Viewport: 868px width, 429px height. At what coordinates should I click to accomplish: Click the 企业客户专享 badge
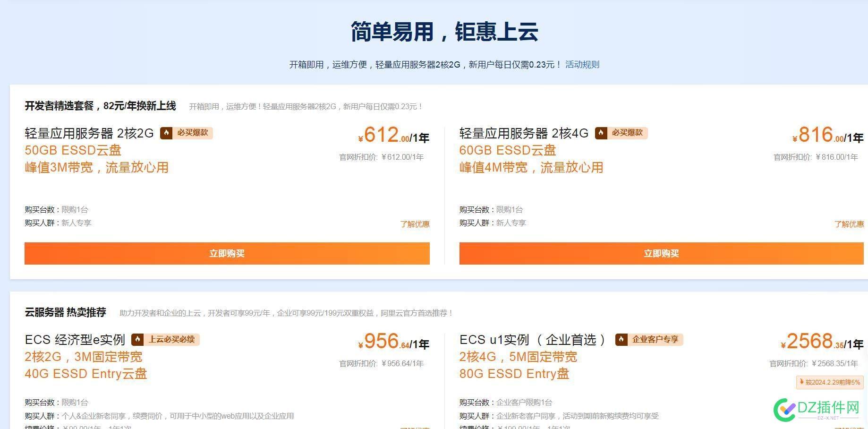point(649,339)
